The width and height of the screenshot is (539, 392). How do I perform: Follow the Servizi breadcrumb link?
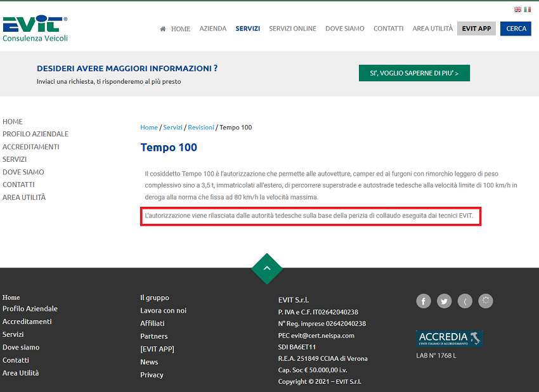172,127
